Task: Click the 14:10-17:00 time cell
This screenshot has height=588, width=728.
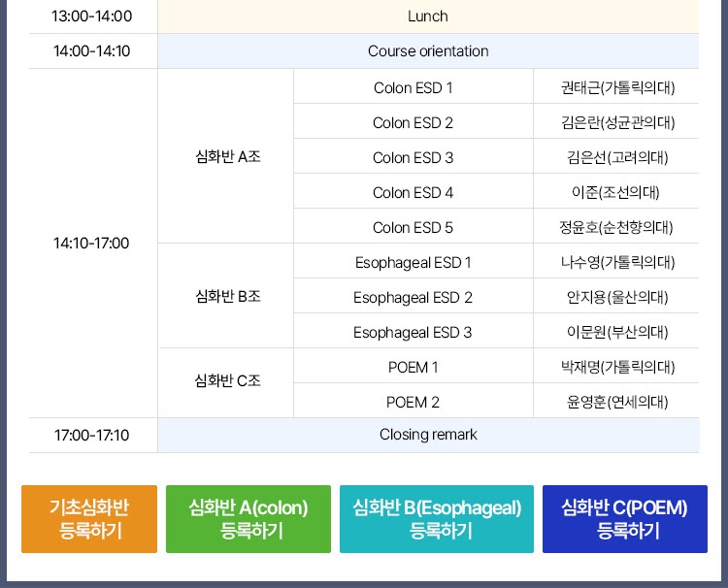Action: [91, 244]
